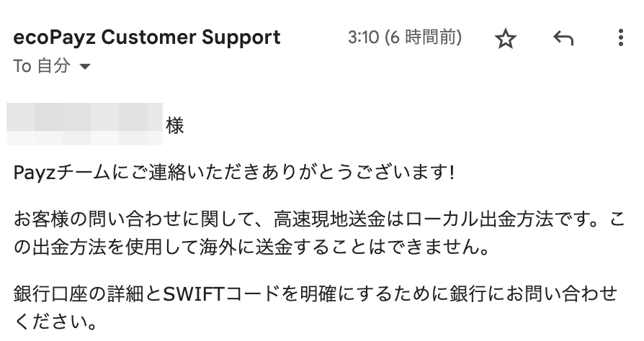Click the 様 honorific after the name

[x=175, y=126]
